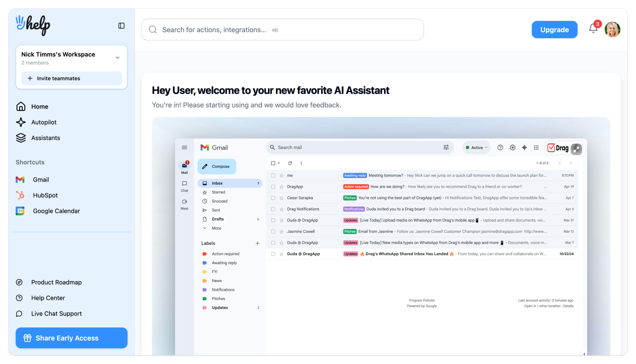Image resolution: width=636 pixels, height=364 pixels.
Task: Open Product Roadmap link
Action: click(x=49, y=282)
